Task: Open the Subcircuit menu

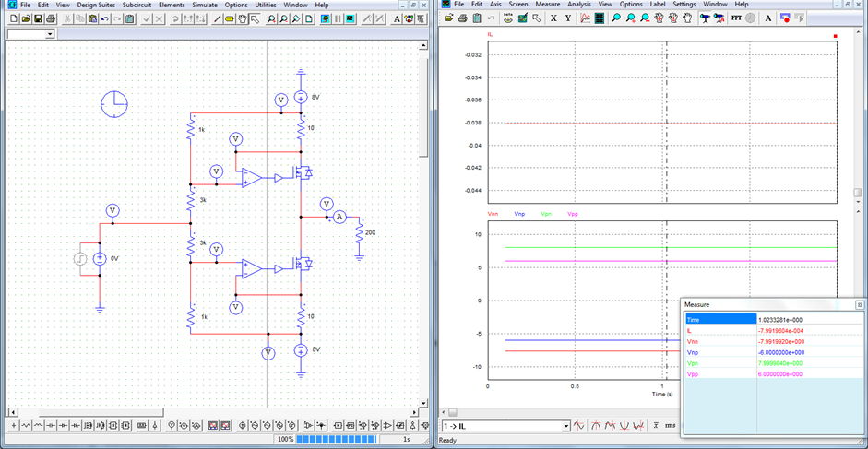Action: 137,5
